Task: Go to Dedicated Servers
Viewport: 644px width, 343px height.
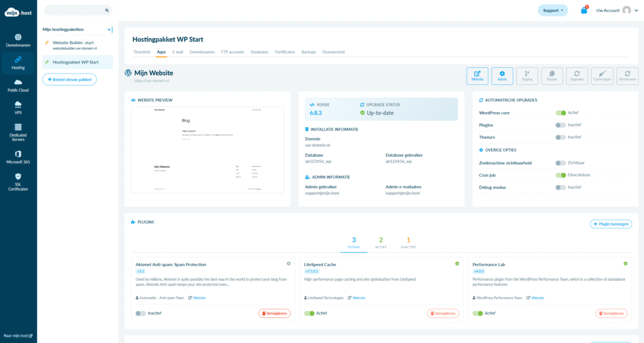Action: [x=18, y=133]
